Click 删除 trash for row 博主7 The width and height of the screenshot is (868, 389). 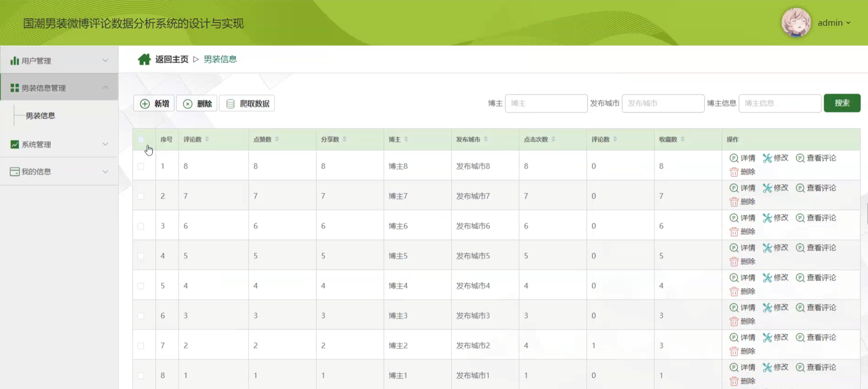click(742, 202)
